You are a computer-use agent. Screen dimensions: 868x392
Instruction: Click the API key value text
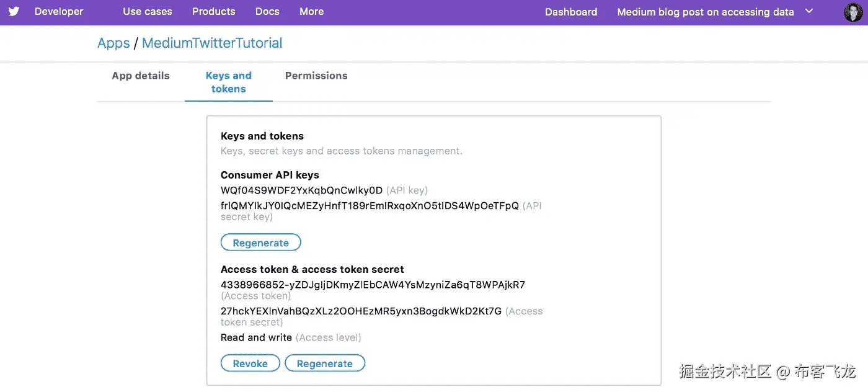point(301,190)
